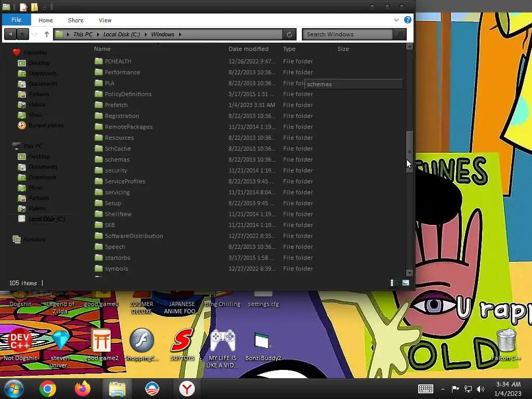This screenshot has width=532, height=399.
Task: Go back with the Back arrow
Action: 10,34
